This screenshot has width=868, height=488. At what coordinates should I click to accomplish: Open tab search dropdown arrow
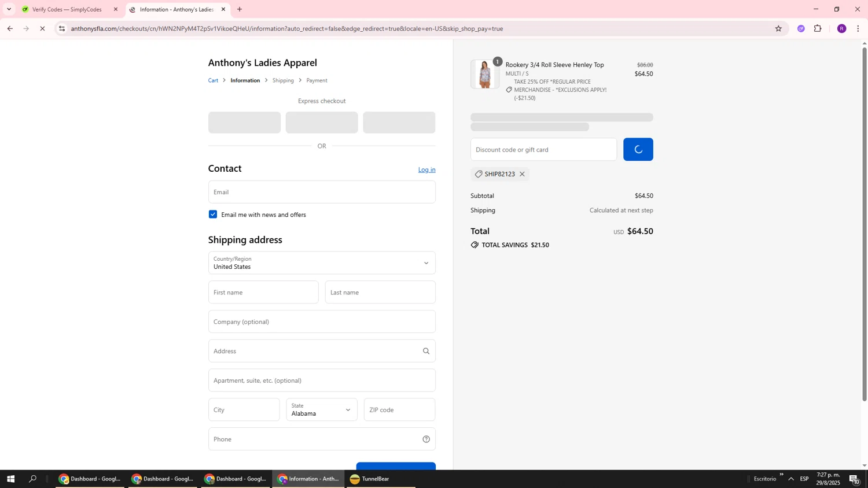[9, 9]
